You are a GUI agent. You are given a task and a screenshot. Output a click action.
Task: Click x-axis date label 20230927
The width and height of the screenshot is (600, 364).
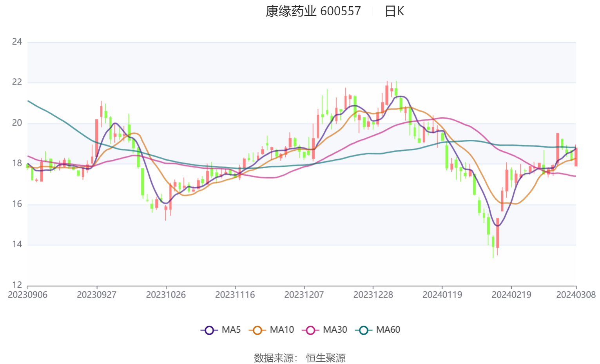(97, 295)
